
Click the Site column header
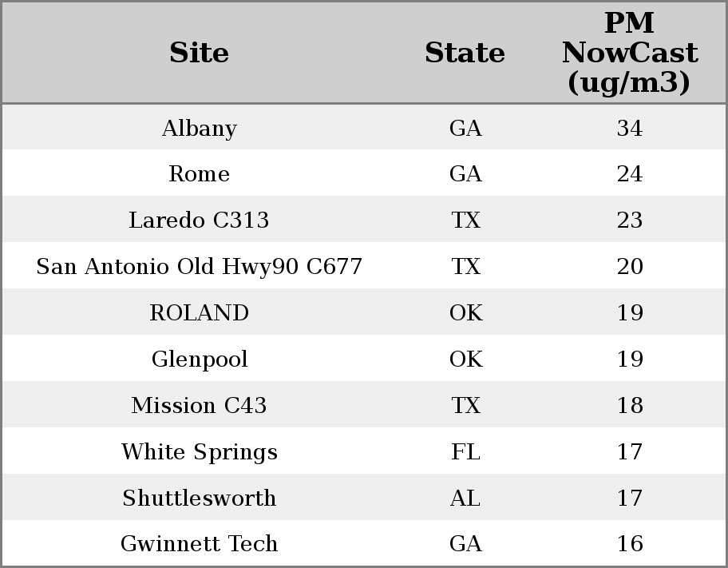click(x=199, y=53)
